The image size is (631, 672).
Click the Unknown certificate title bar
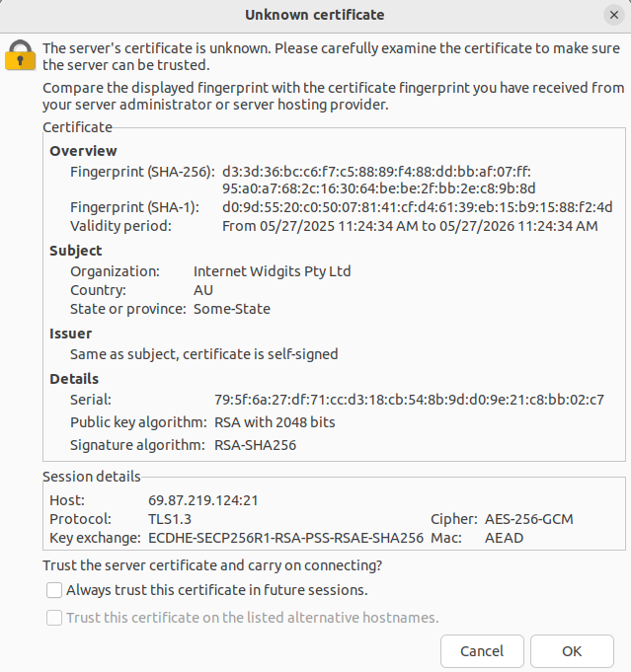[x=315, y=15]
